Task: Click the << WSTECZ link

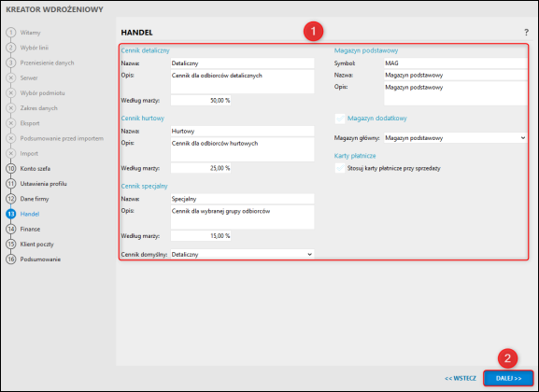Action: [461, 378]
